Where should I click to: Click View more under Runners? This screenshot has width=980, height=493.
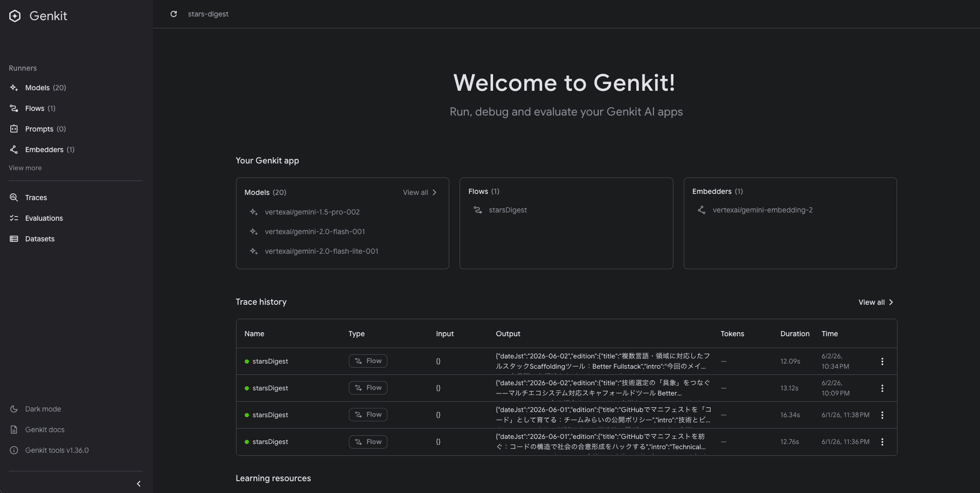click(25, 168)
